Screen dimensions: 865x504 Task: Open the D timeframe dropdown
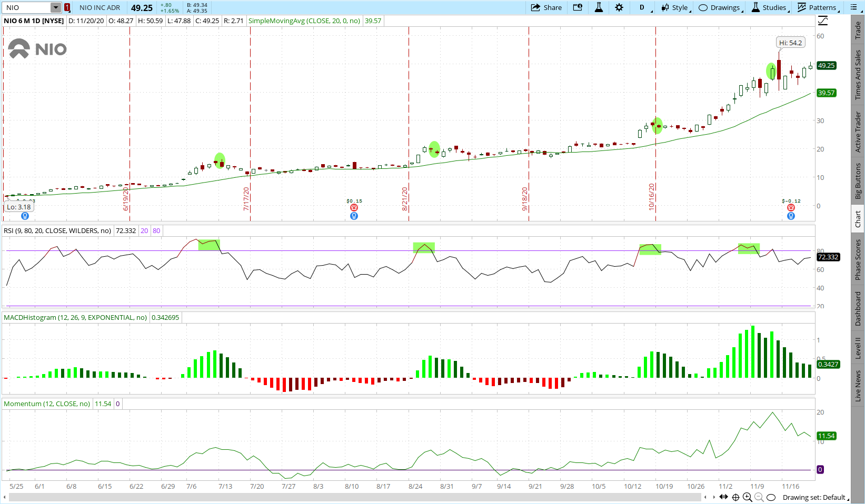[x=643, y=7]
